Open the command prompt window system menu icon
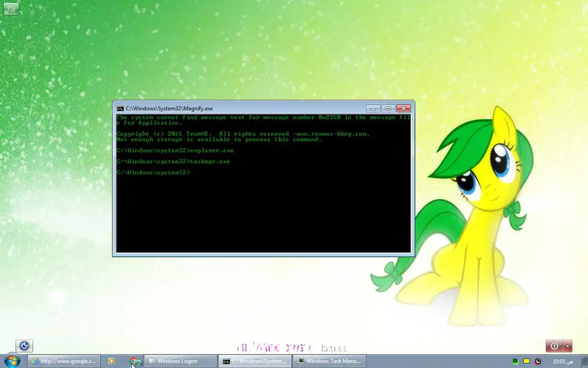This screenshot has width=588, height=368. [120, 109]
